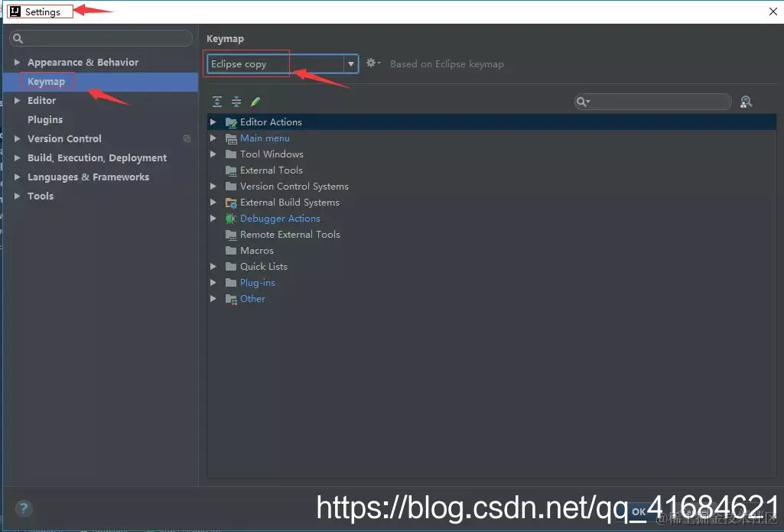The image size is (784, 532).
Task: Select the Main menu row
Action: click(x=492, y=138)
